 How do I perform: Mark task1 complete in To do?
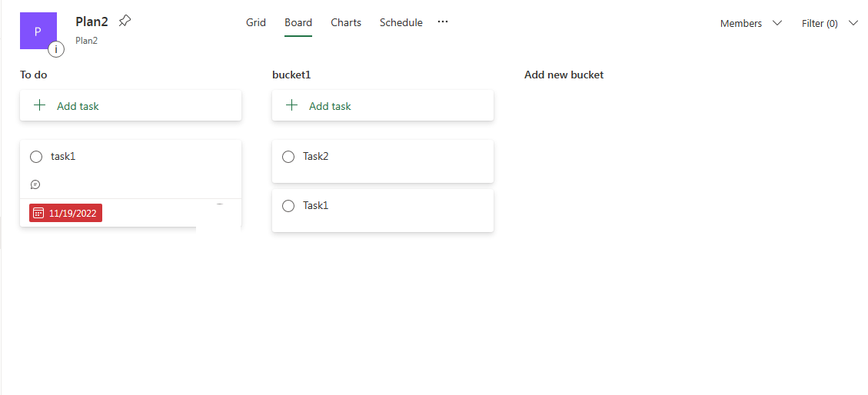coord(36,157)
